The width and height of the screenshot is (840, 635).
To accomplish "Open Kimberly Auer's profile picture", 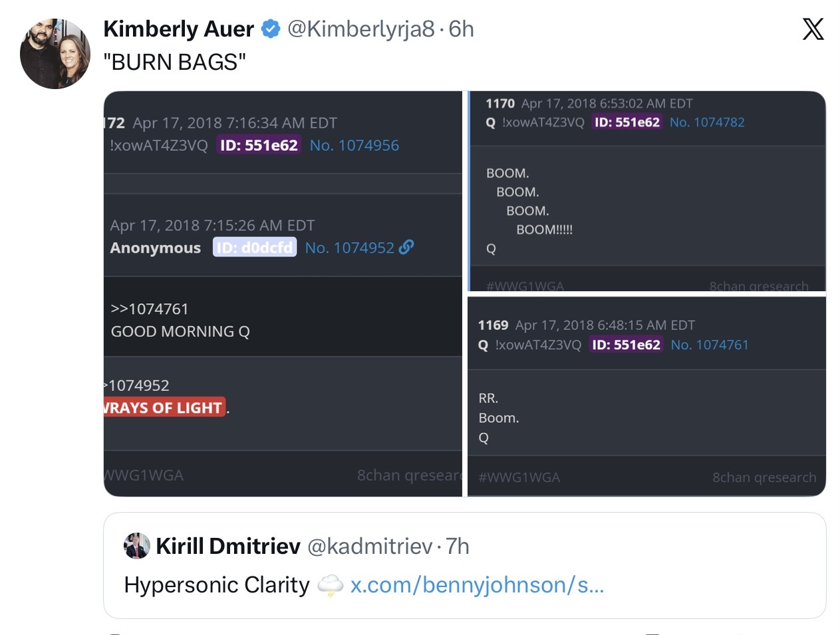I will [x=55, y=55].
